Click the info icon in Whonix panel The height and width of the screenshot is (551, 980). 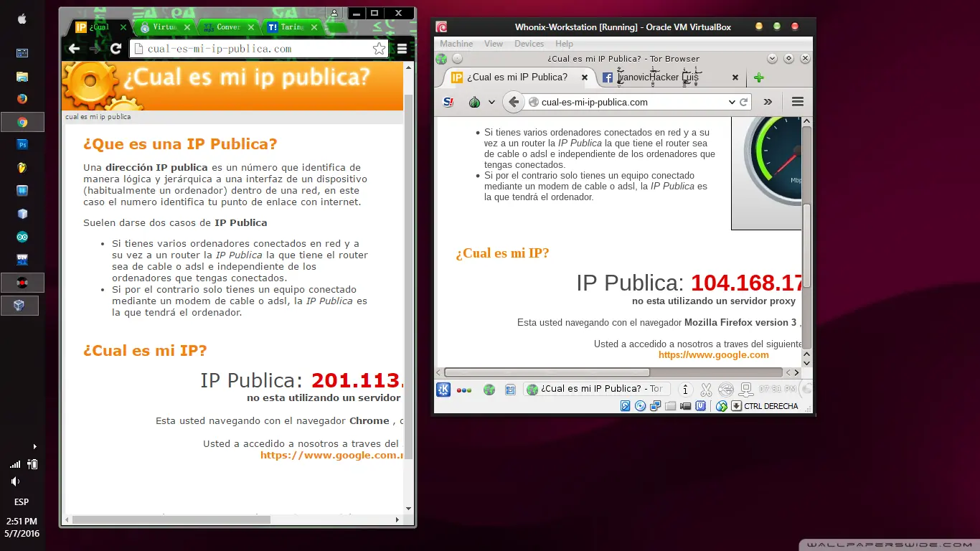pyautogui.click(x=686, y=390)
